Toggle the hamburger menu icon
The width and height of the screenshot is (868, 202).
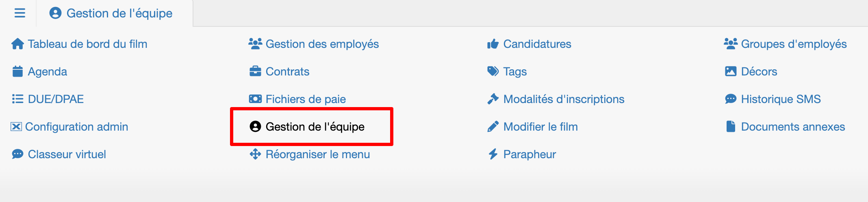(20, 13)
